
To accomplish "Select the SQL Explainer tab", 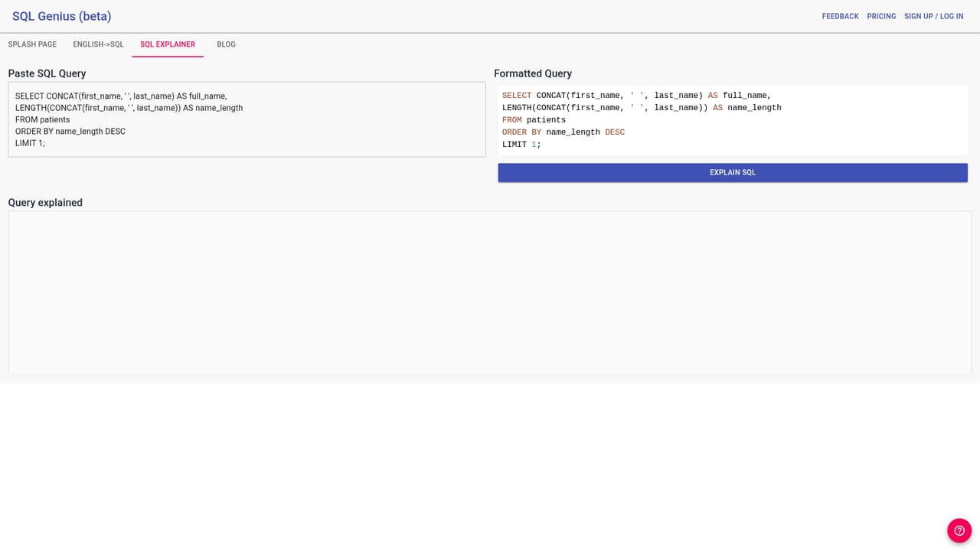I will click(168, 44).
